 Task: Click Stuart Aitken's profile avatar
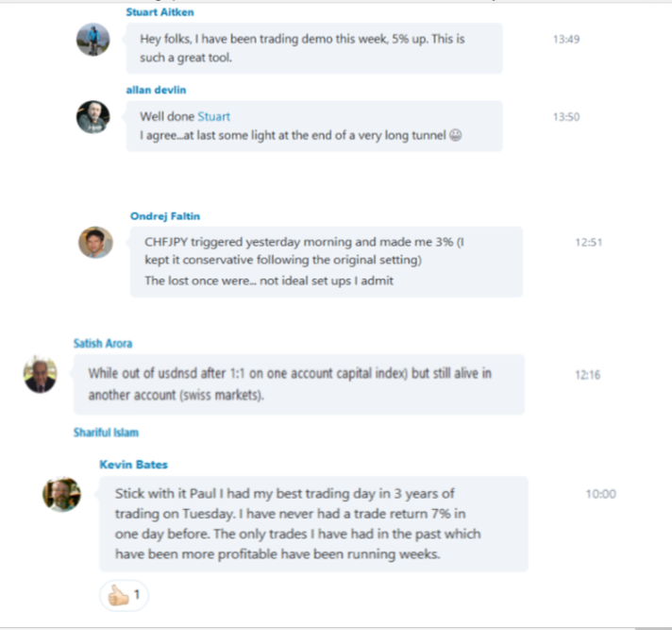(92, 40)
